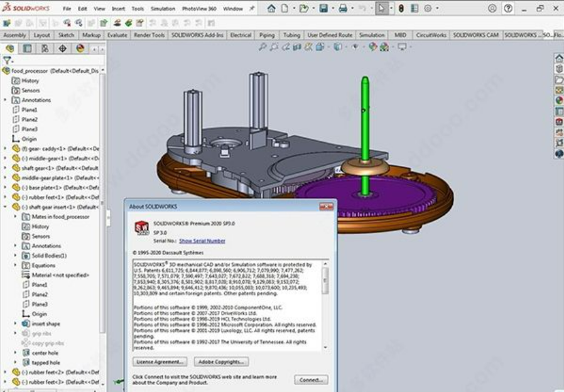This screenshot has height=392, width=564.
Task: Open the New document dropdown arrow
Action: (x=294, y=8)
